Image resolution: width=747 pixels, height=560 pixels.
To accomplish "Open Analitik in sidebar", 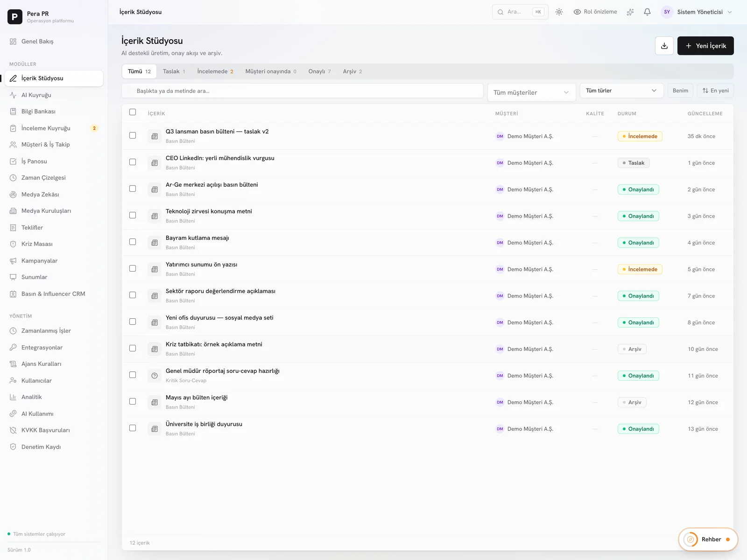I will pos(54,397).
